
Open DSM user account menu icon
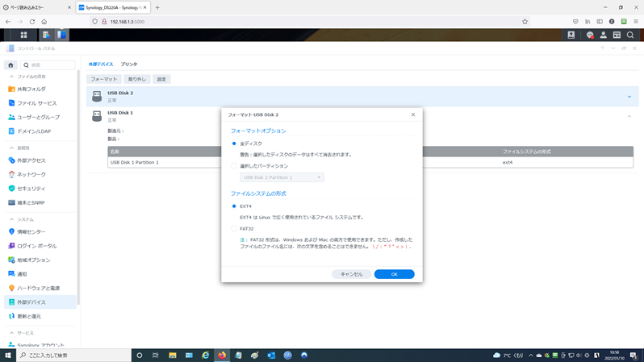click(x=603, y=35)
